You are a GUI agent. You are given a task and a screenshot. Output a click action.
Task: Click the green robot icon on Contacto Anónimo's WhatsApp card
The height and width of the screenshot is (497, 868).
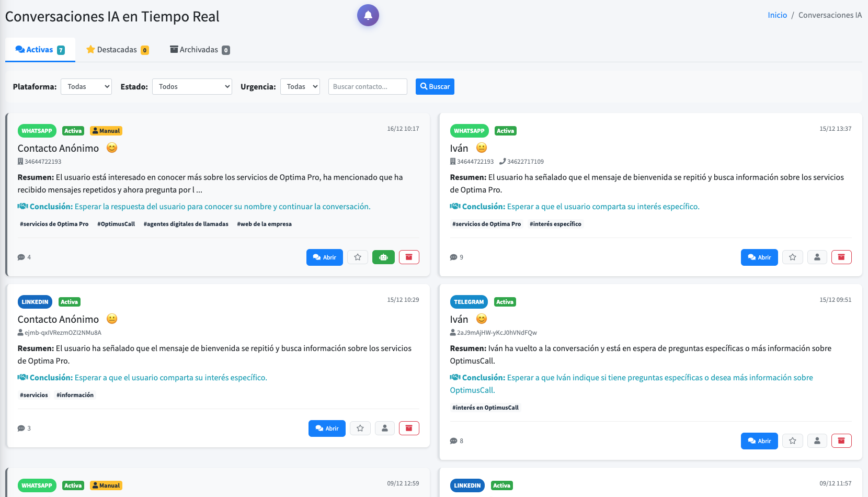pos(383,257)
